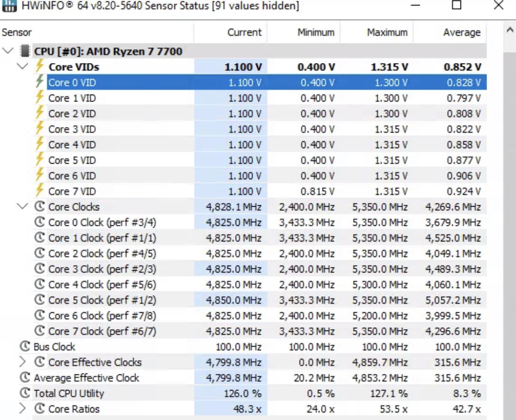516x420 pixels.
Task: Select Core 0 Clock (perf #3/4) row
Action: point(259,222)
